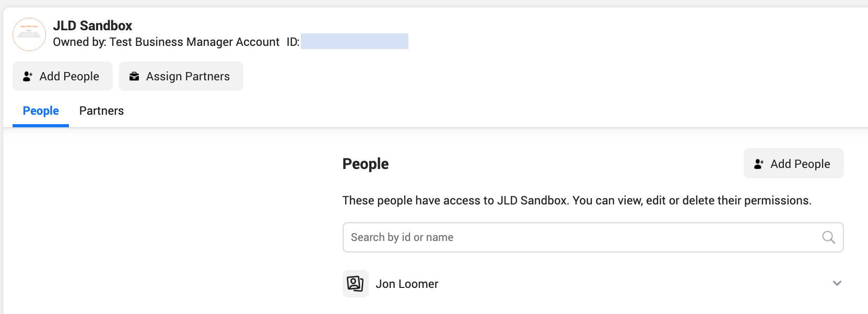This screenshot has width=868, height=314.
Task: Click the Add People label above the search box
Action: [800, 164]
